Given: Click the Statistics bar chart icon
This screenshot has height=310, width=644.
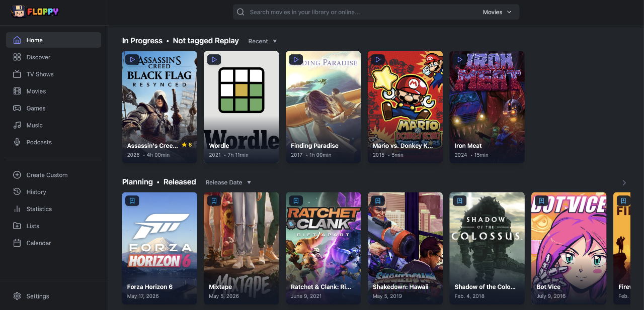Looking at the screenshot, I should coord(17,209).
